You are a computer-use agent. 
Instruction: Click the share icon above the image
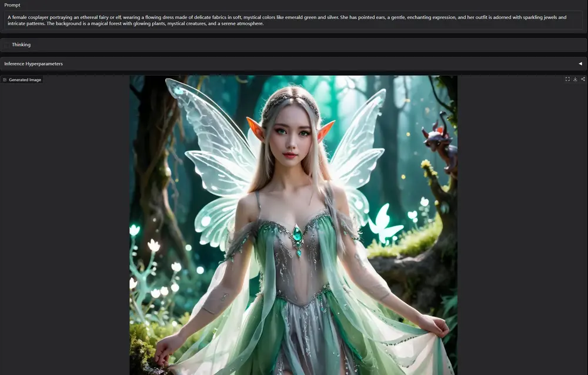tap(583, 79)
